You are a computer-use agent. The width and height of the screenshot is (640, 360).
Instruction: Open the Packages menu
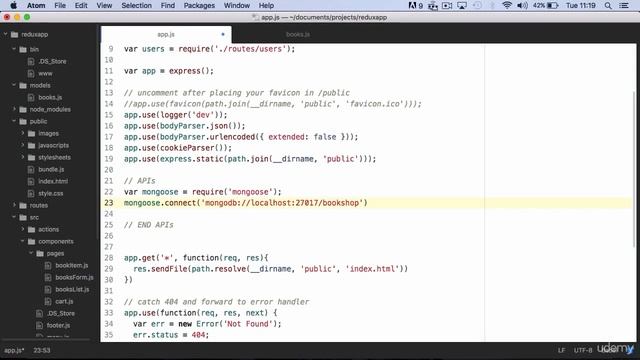coord(199,5)
